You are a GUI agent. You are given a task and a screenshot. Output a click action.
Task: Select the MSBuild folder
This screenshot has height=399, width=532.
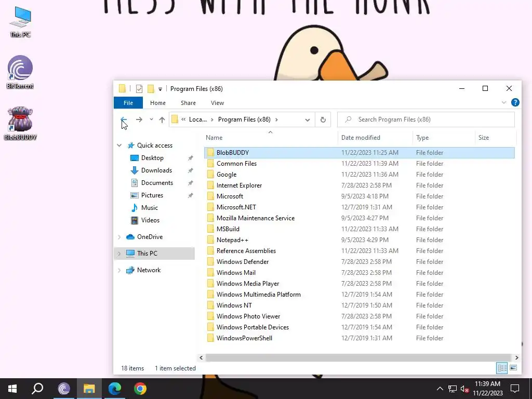pos(360,229)
